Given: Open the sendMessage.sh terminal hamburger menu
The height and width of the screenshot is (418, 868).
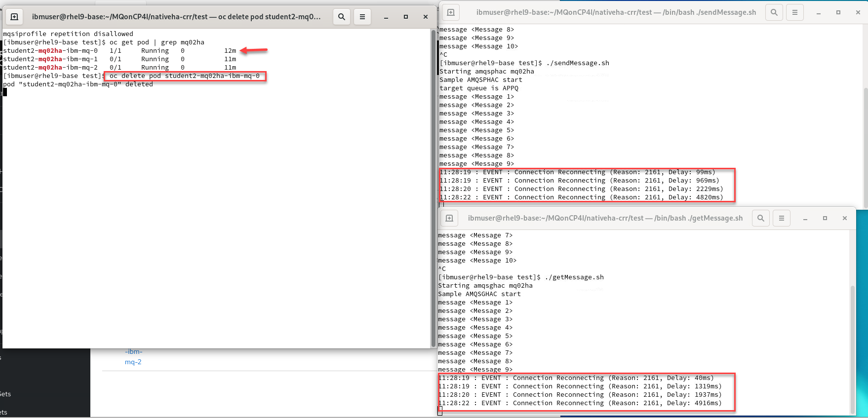Looking at the screenshot, I should 794,12.
